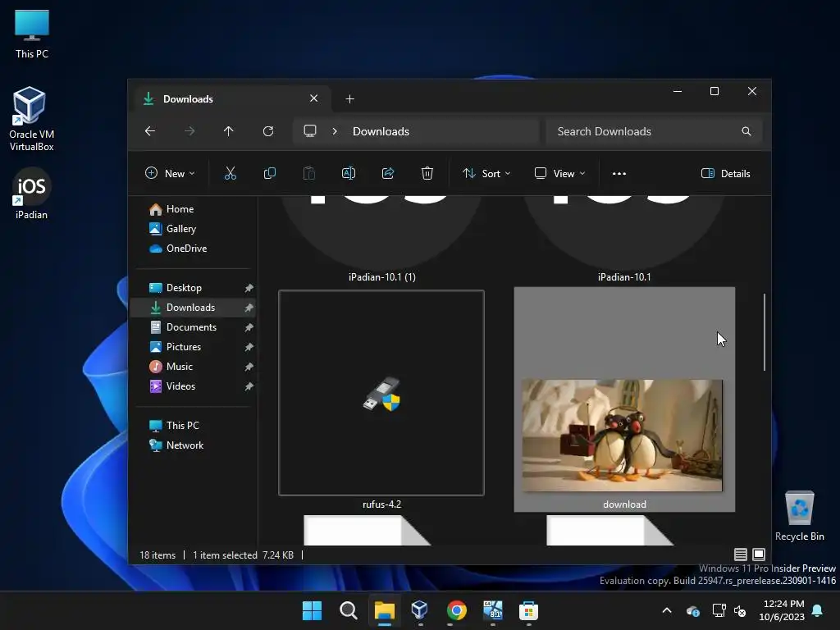Click VirtualBox icon in the taskbar
The image size is (840, 630).
click(x=419, y=610)
